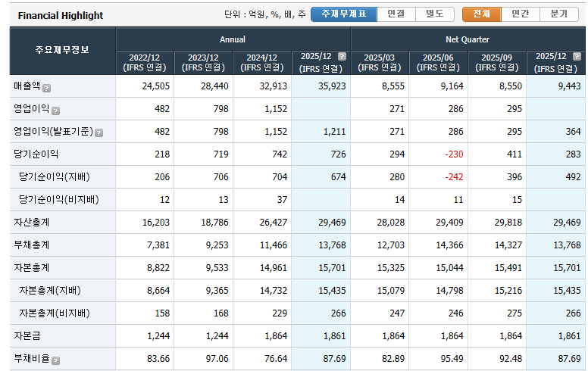The height and width of the screenshot is (371, 588).
Task: Click the 2025/09 quarter column header
Action: (x=497, y=63)
